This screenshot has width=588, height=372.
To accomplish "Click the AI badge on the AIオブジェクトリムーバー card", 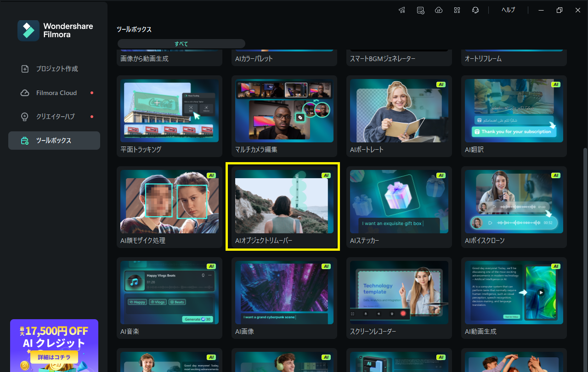I will click(326, 175).
